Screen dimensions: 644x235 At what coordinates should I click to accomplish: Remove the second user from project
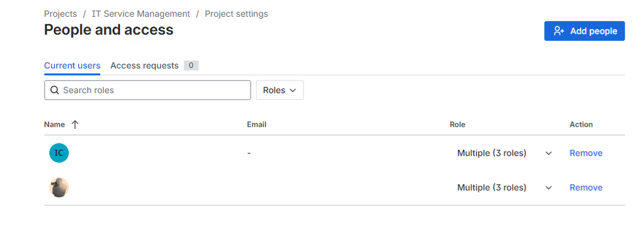click(586, 188)
